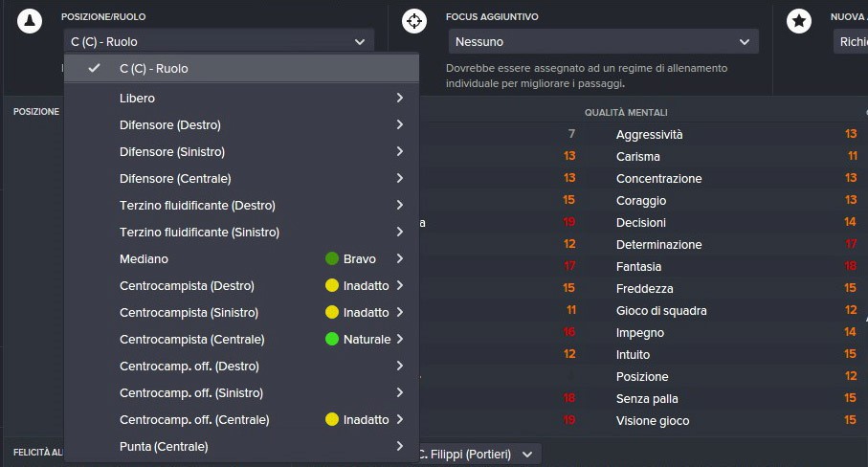The height and width of the screenshot is (467, 868).
Task: Click the cone icon beside Posizione/Ruolo
Action: (30, 21)
